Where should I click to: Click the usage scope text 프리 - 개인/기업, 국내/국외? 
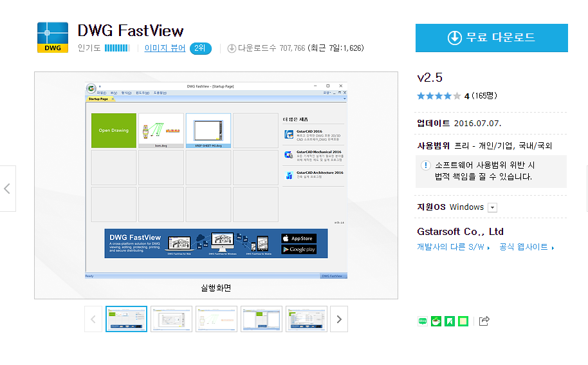point(503,146)
